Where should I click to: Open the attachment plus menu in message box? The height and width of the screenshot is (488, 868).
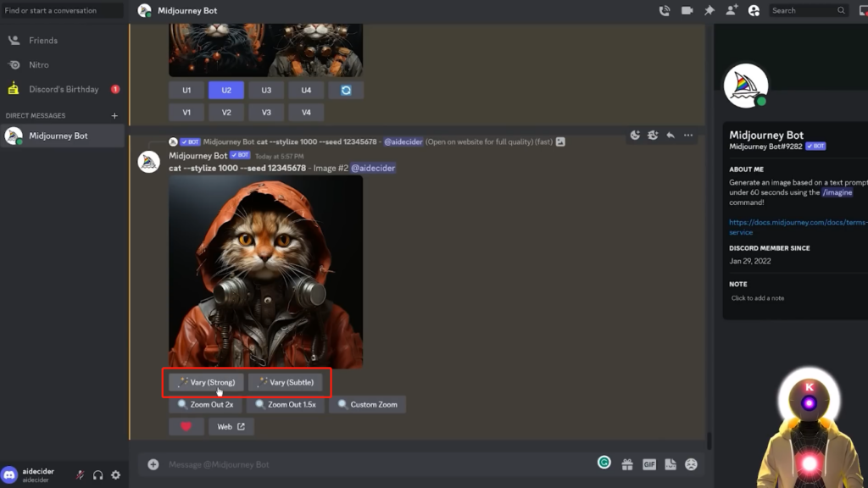153,464
